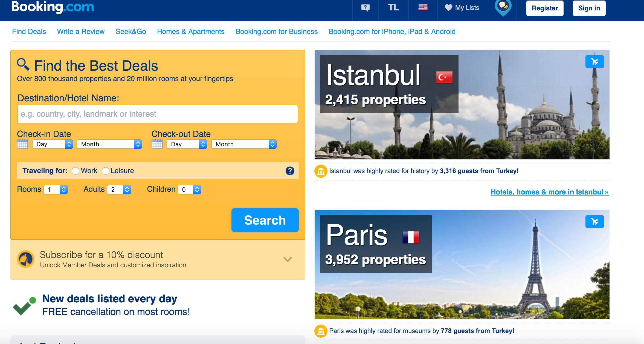Click the Turkish Lira currency icon
This screenshot has width=644, height=344.
tap(392, 8)
